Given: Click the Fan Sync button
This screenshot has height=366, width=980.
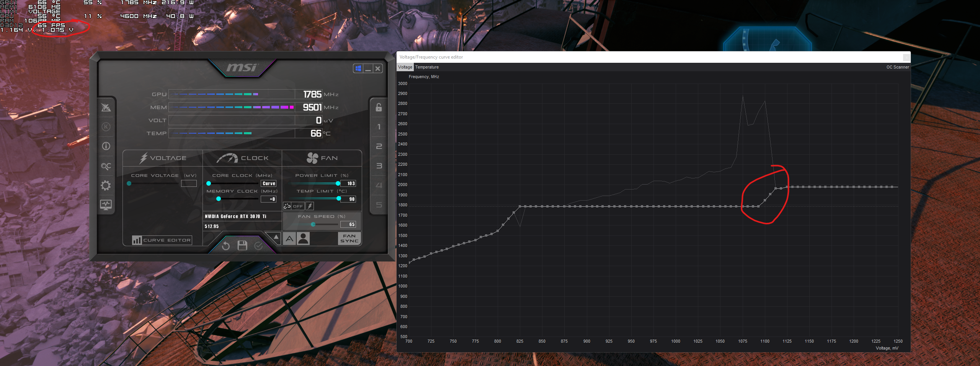Looking at the screenshot, I should (x=349, y=239).
